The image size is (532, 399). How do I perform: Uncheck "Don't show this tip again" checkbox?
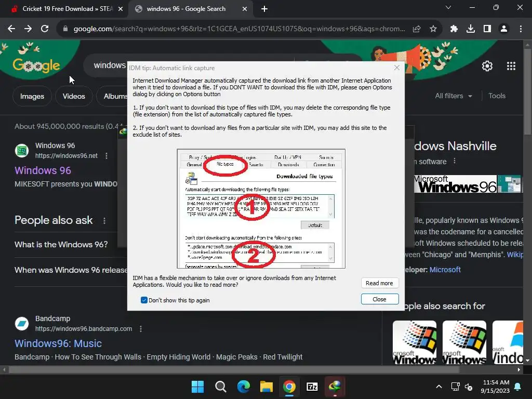coord(144,300)
